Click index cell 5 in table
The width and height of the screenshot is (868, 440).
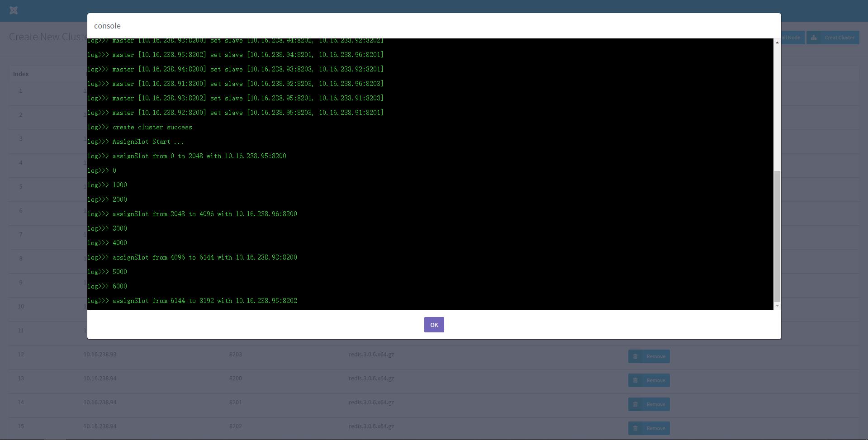pyautogui.click(x=21, y=187)
